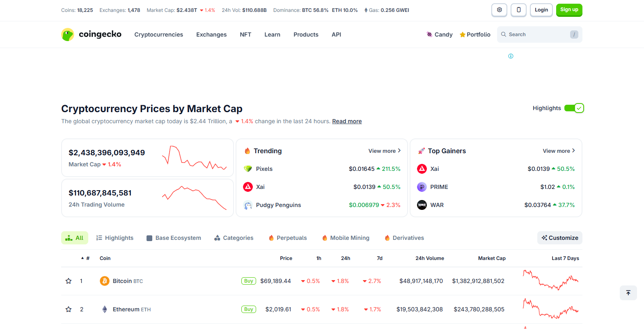Click the Derivatives flame icon
The width and height of the screenshot is (644, 329).
[387, 238]
